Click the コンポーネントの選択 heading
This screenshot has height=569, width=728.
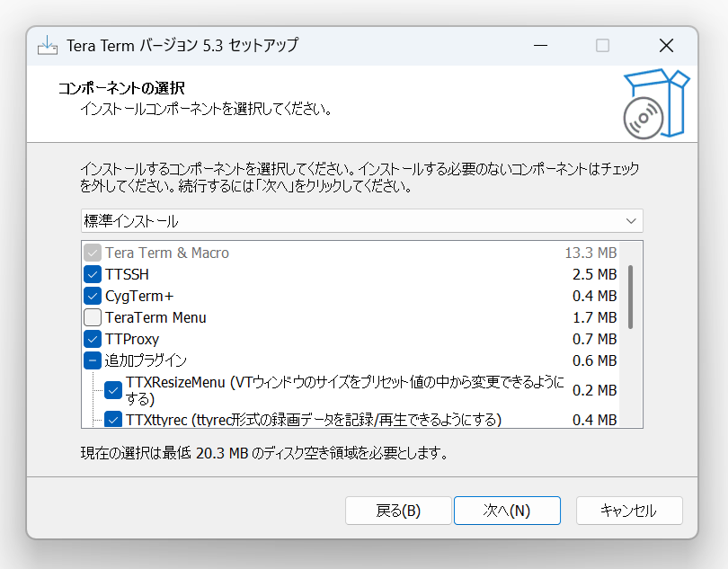click(121, 88)
